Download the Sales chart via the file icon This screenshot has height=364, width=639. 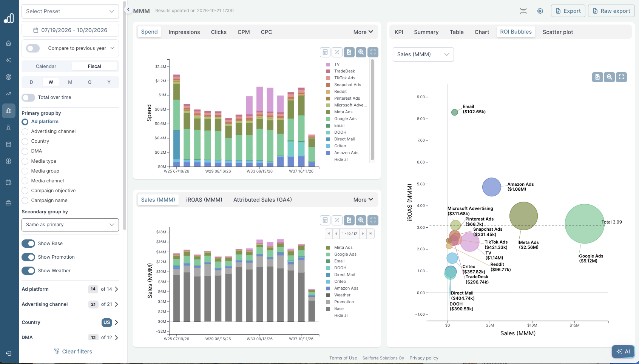click(x=349, y=220)
